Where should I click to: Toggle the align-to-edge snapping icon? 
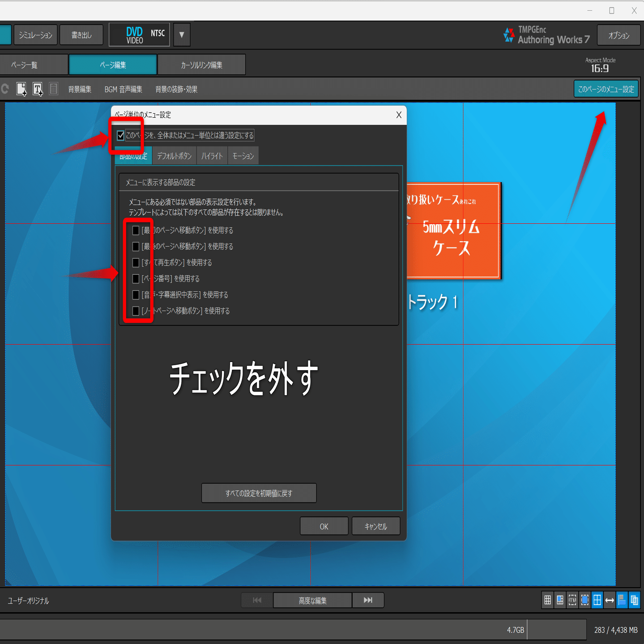[x=622, y=600]
